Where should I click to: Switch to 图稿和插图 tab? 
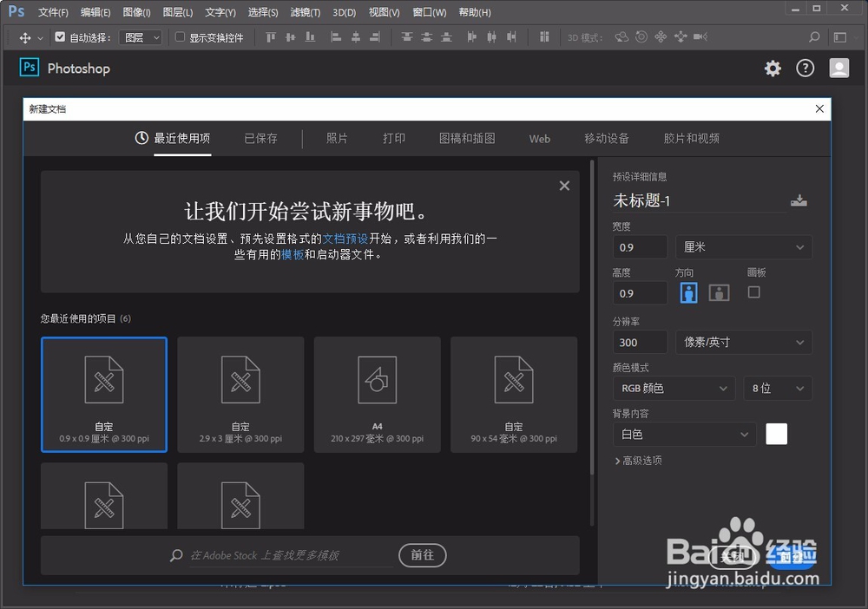click(467, 138)
